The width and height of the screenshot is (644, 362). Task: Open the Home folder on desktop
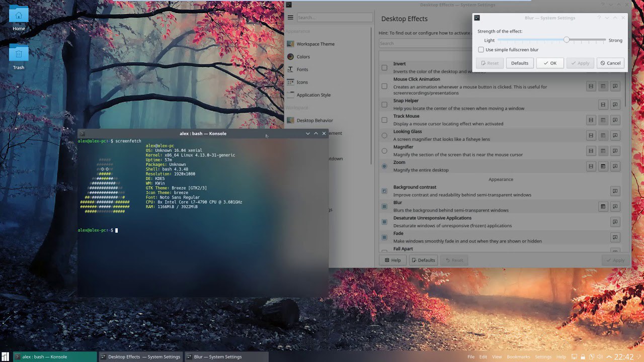coord(19,18)
